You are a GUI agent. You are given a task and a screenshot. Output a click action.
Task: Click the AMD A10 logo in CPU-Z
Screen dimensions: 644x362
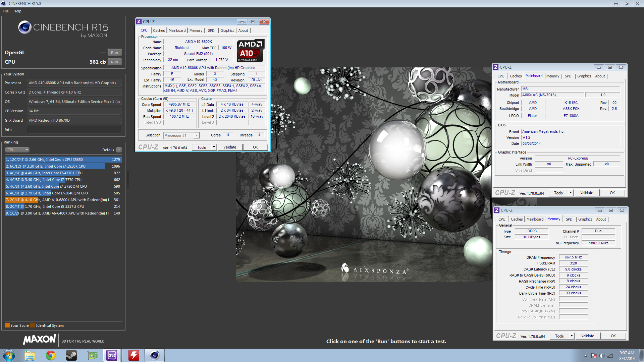coord(251,51)
